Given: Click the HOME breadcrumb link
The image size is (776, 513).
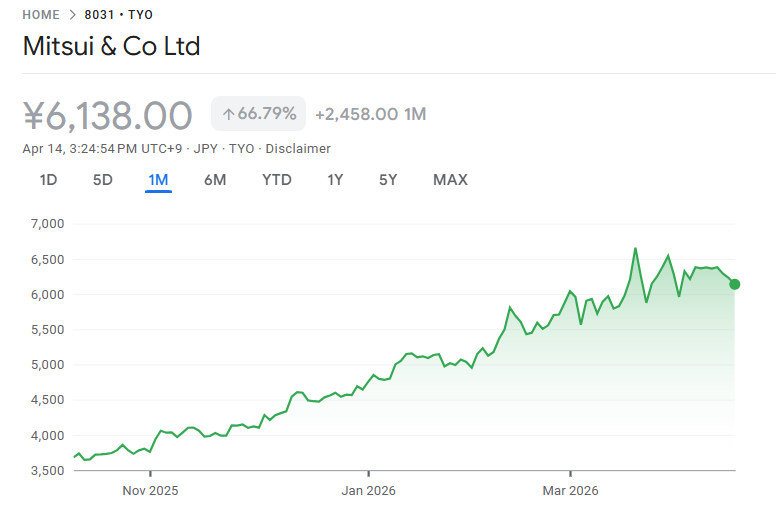Looking at the screenshot, I should click(x=41, y=15).
